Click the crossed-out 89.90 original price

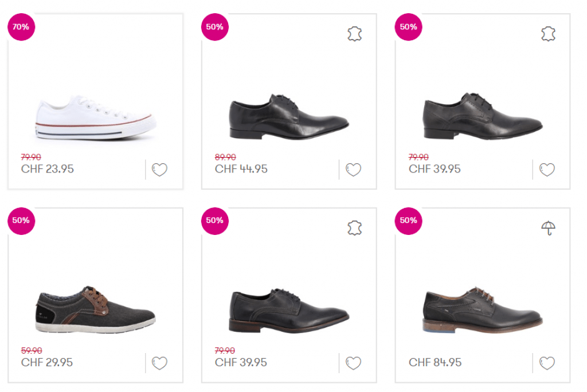tap(225, 157)
